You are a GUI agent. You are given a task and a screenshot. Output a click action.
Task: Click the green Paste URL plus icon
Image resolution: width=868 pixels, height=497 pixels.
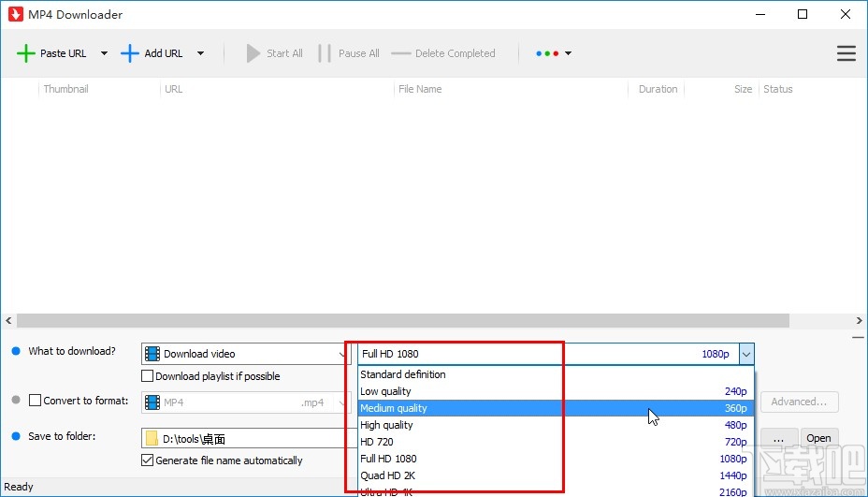[x=25, y=53]
